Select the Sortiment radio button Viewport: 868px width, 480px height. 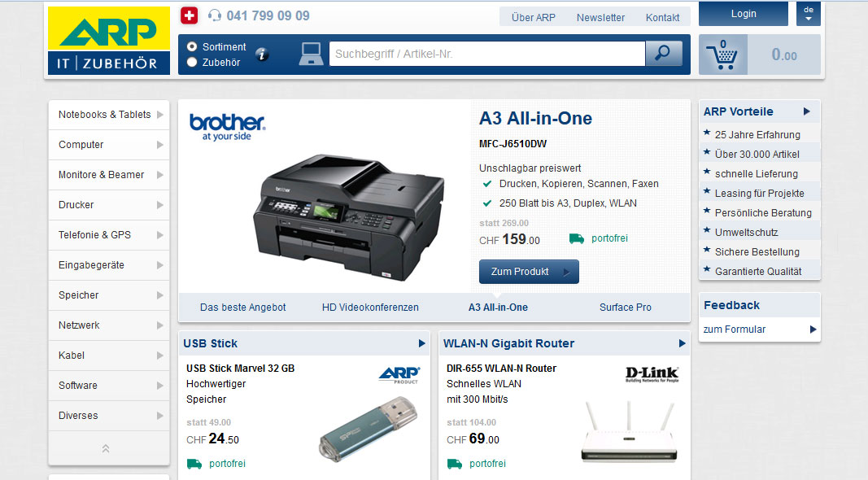click(x=192, y=46)
